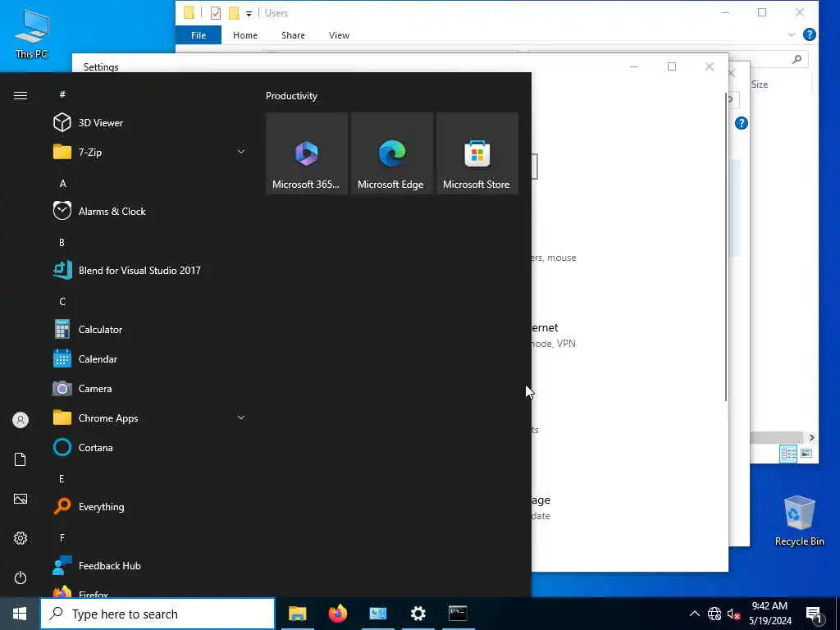Click the Settings window vertical scrollbar
This screenshot has height=630, width=840.
[726, 246]
